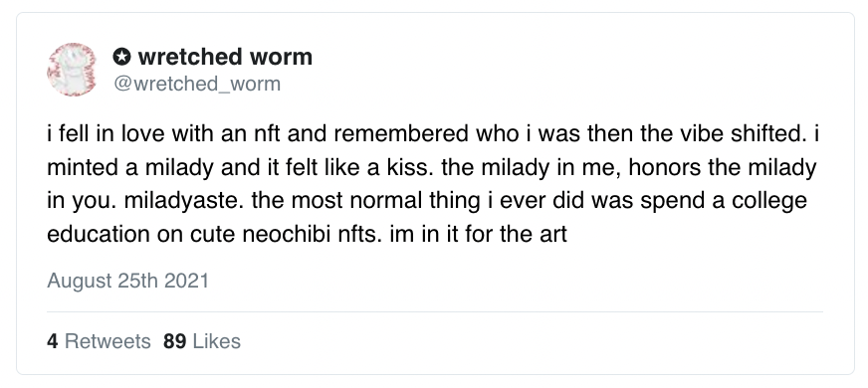View the 89 Likes list

202,341
